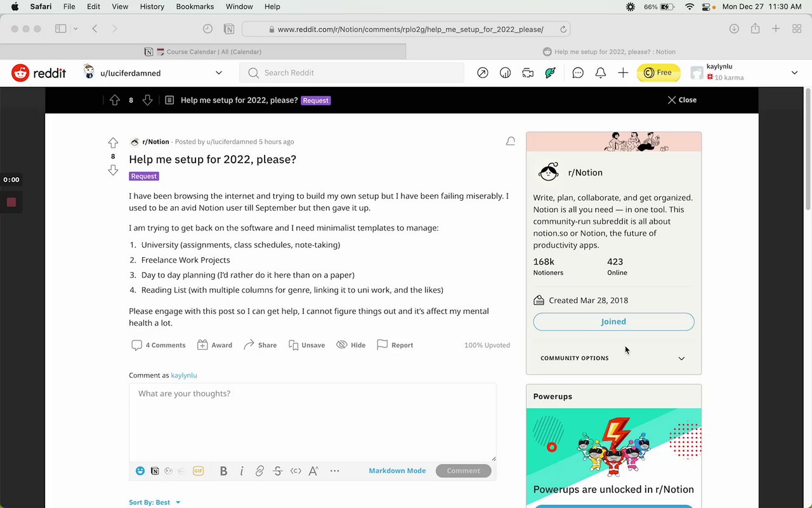
Task: Toggle bold formatting in comment
Action: pyautogui.click(x=223, y=471)
